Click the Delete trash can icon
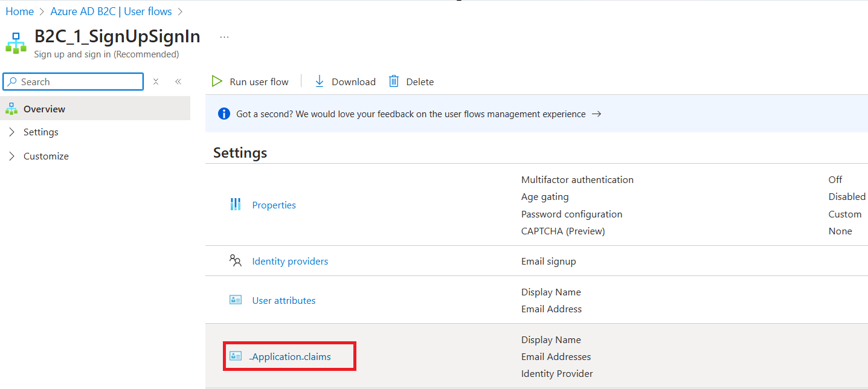 (394, 82)
